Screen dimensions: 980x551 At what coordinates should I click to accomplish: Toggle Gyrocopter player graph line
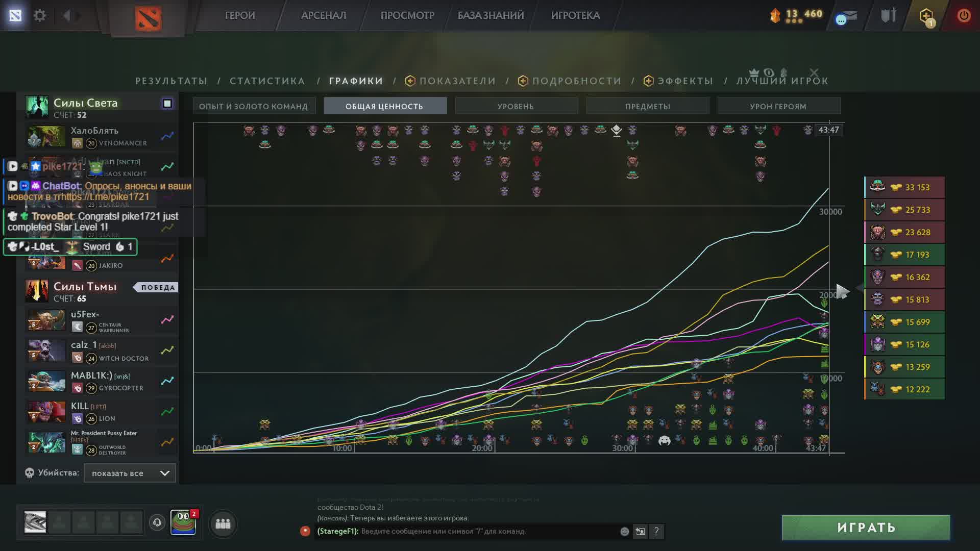click(x=167, y=381)
